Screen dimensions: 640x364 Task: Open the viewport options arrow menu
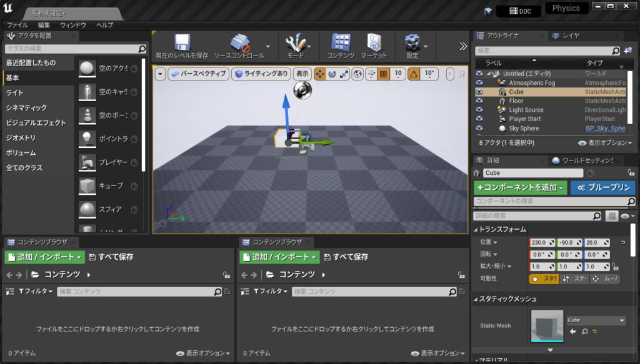click(160, 74)
